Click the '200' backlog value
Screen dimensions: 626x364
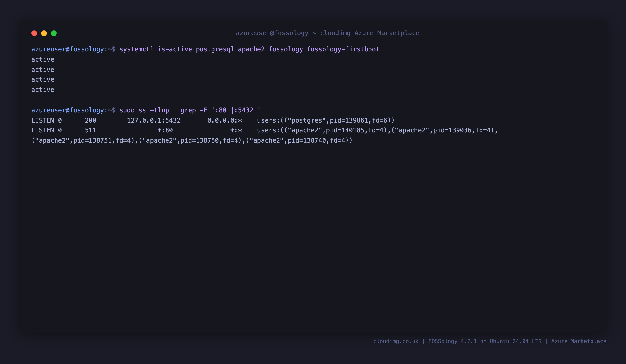point(91,120)
